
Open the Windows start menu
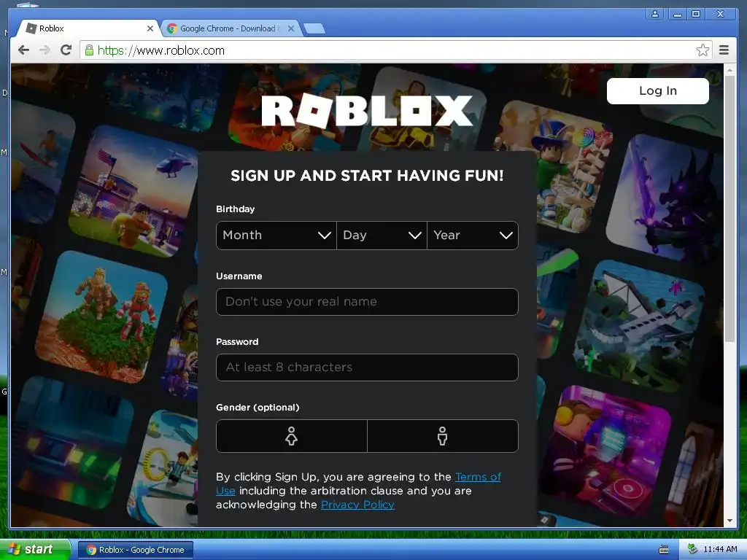click(34, 550)
